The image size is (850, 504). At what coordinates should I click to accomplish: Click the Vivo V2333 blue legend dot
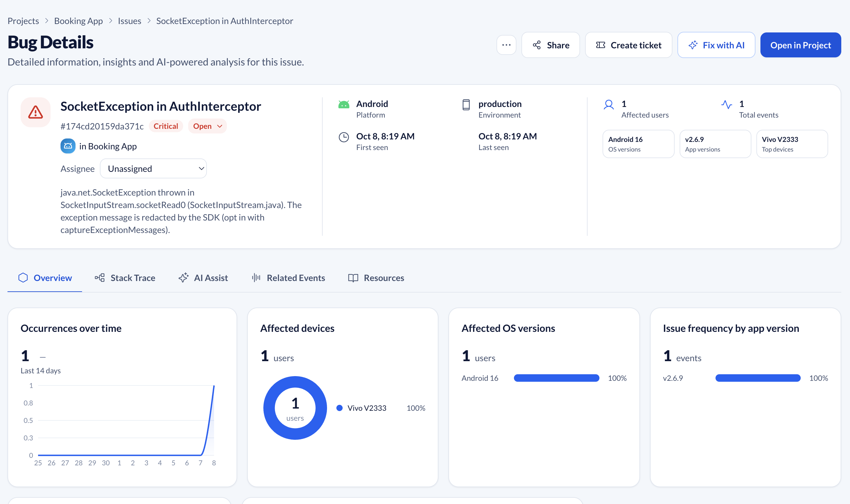pyautogui.click(x=340, y=408)
